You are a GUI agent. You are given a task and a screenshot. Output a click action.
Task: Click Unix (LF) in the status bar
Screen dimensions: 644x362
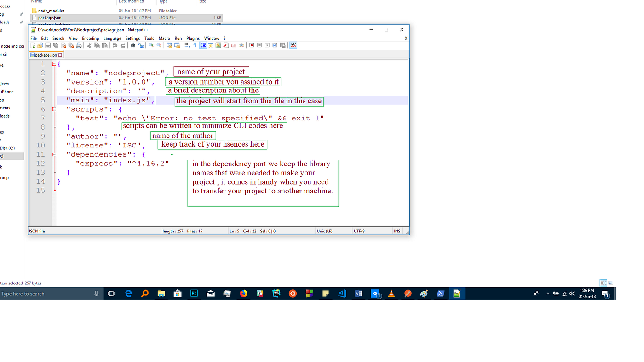(x=323, y=231)
